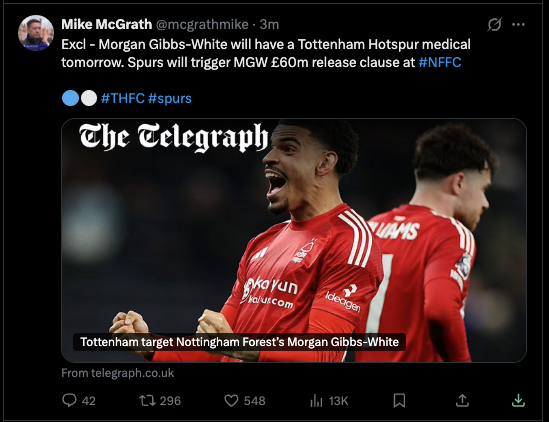Share the post via upload arrow icon
This screenshot has width=549, height=422.
click(x=462, y=400)
